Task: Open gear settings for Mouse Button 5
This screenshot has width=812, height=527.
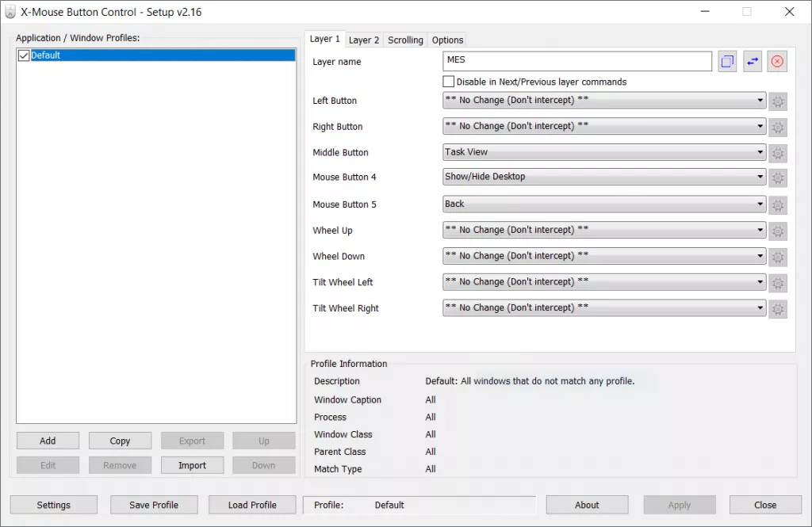Action: 778,205
